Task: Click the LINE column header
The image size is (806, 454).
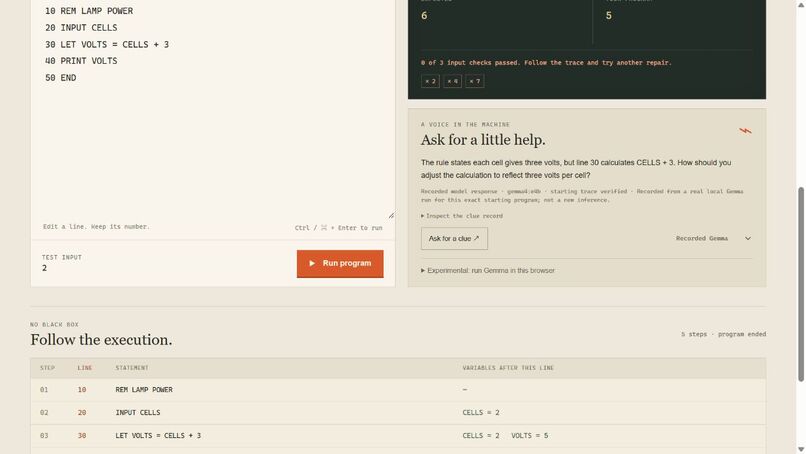Action: pos(85,368)
